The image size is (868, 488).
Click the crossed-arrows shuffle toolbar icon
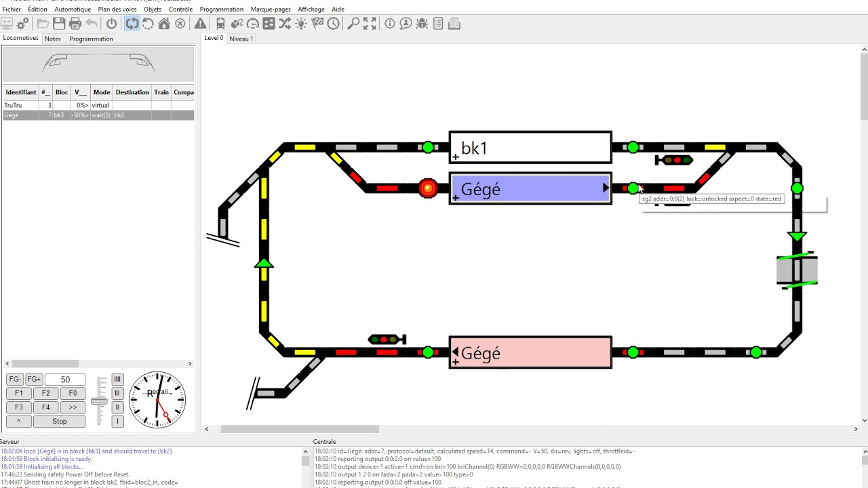285,24
